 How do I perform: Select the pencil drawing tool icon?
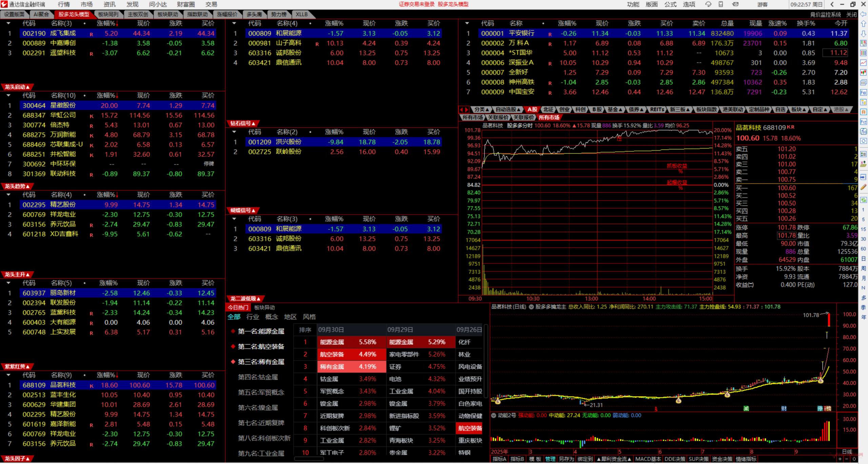pos(863,187)
